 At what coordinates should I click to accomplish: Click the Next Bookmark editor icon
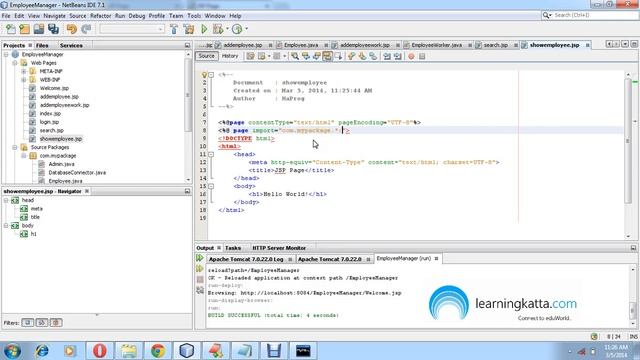click(362, 56)
